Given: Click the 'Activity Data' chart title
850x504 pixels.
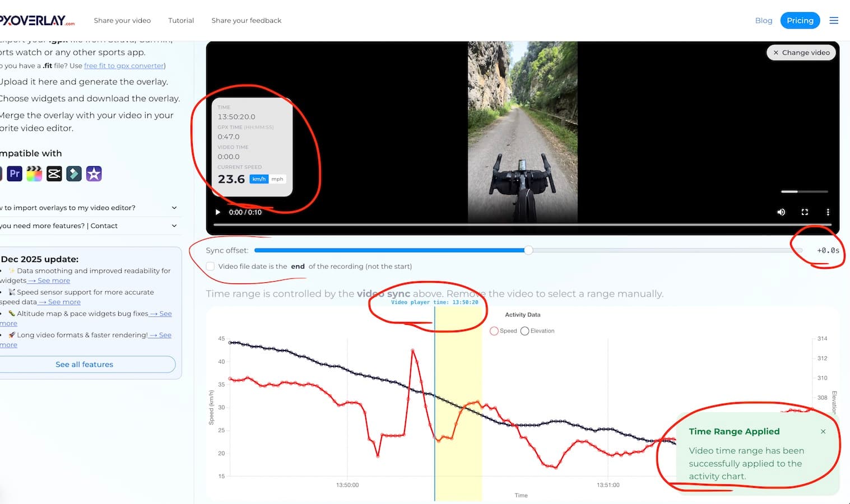Looking at the screenshot, I should tap(523, 315).
